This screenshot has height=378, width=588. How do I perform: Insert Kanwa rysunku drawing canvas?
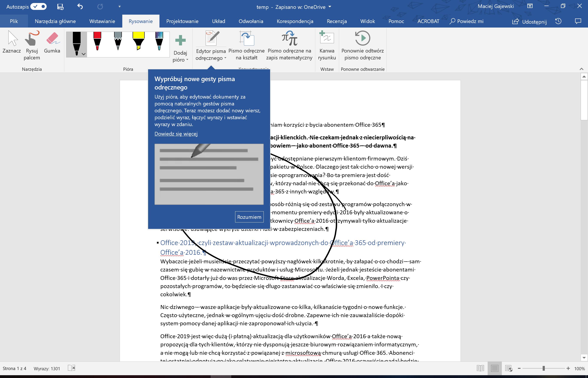(327, 45)
